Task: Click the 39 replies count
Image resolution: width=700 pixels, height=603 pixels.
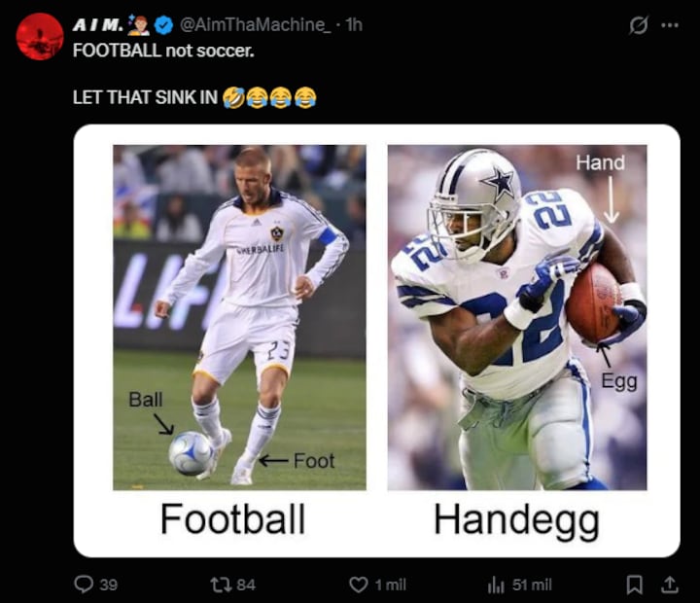Action: coord(109,585)
